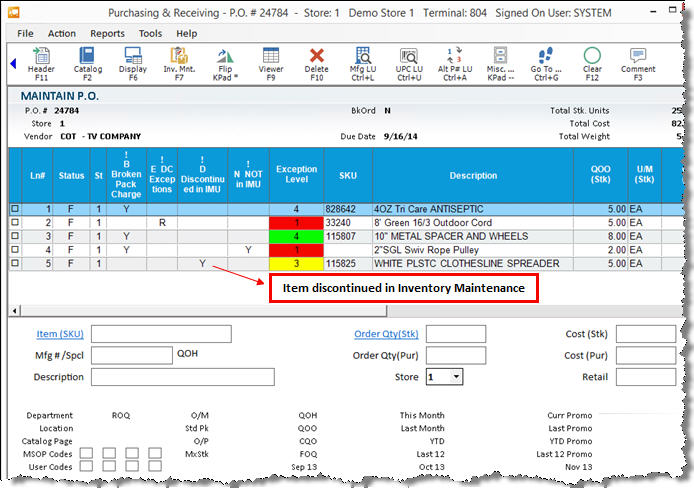Click the Header F11 toolbar icon

coord(42,62)
